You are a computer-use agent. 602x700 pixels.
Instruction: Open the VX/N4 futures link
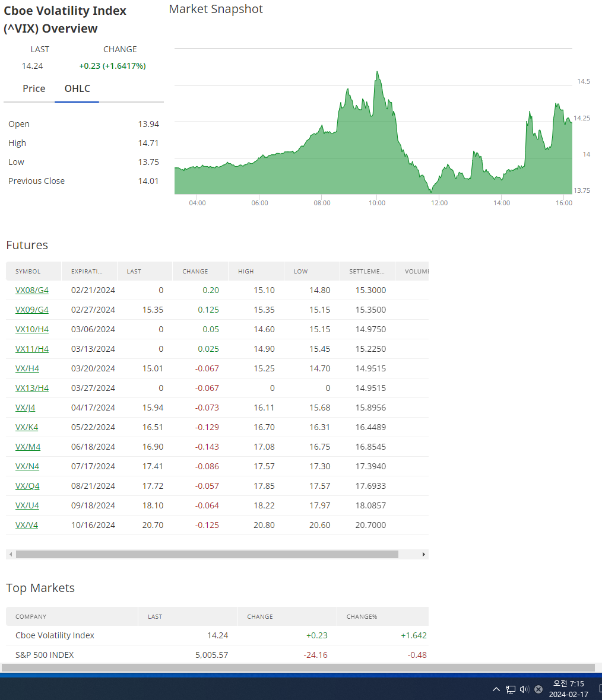point(27,467)
